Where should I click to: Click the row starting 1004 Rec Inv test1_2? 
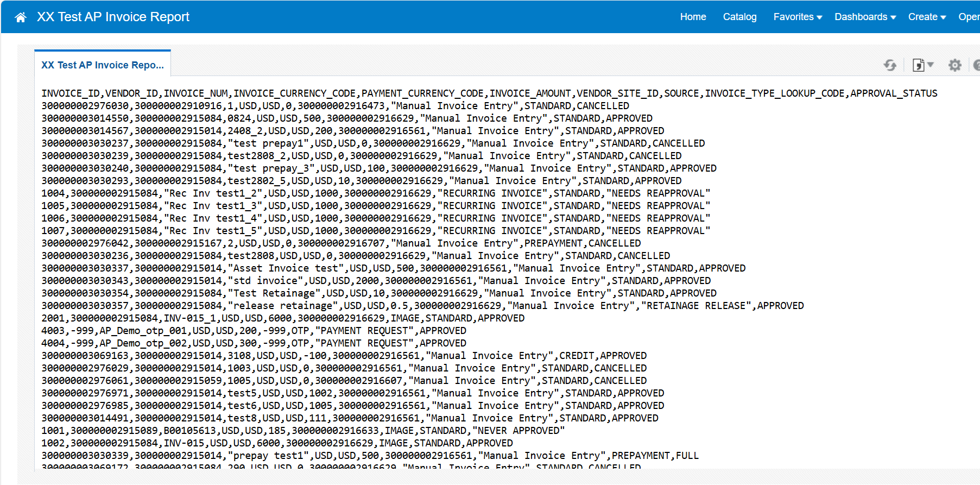point(376,193)
